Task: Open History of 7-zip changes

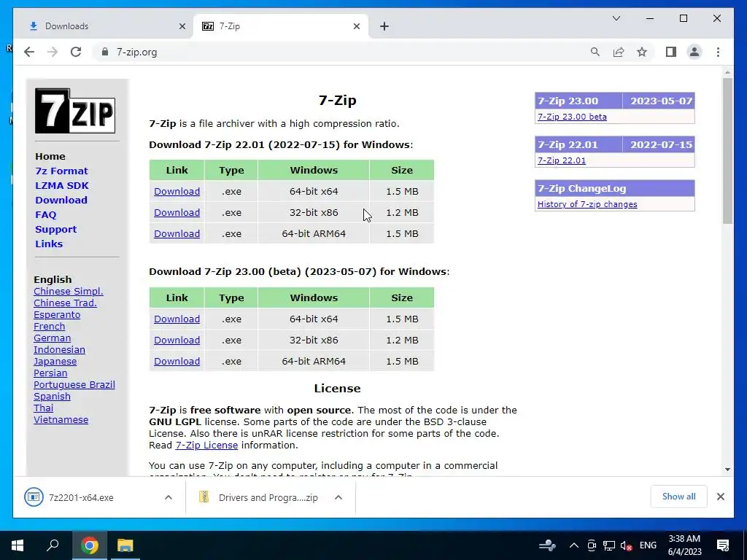Action: point(587,204)
